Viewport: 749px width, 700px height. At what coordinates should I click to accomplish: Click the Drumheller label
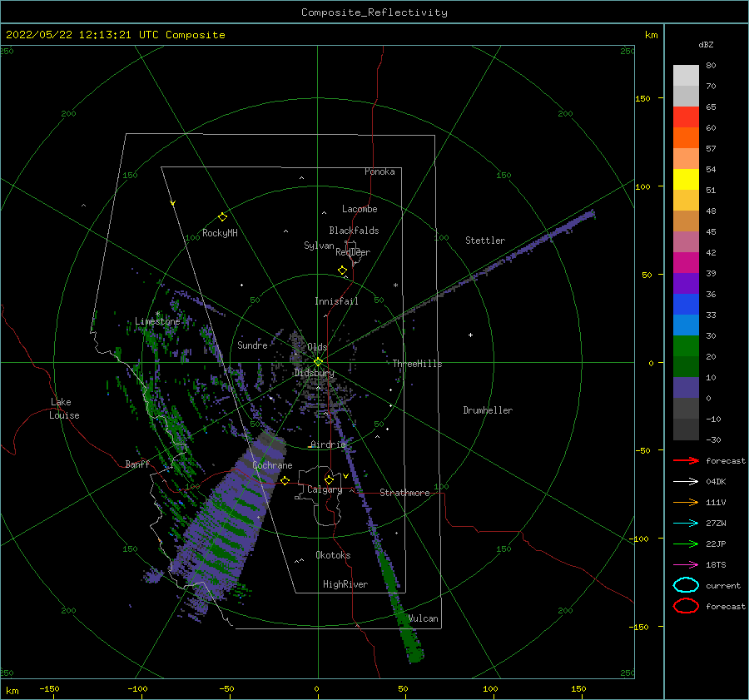488,410
